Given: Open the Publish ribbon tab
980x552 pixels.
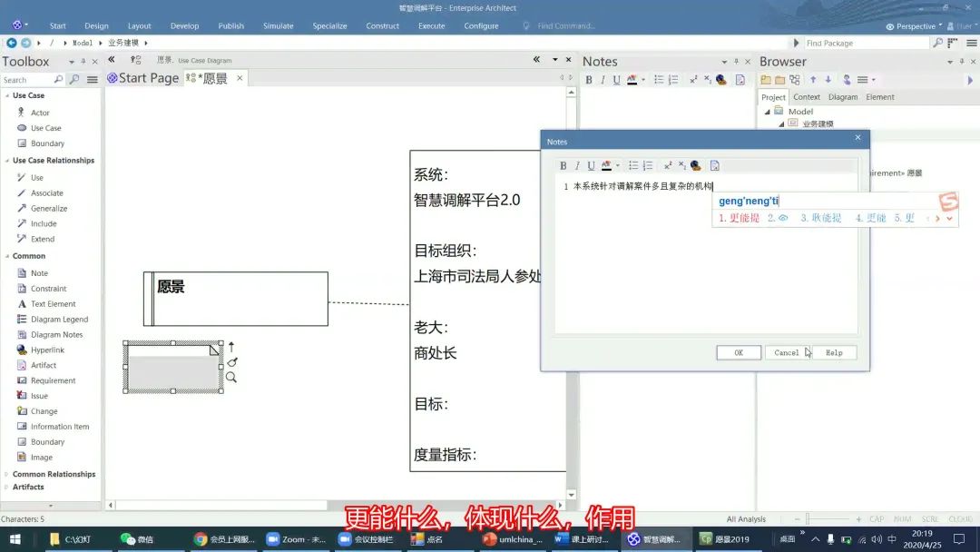Looking at the screenshot, I should coord(230,25).
